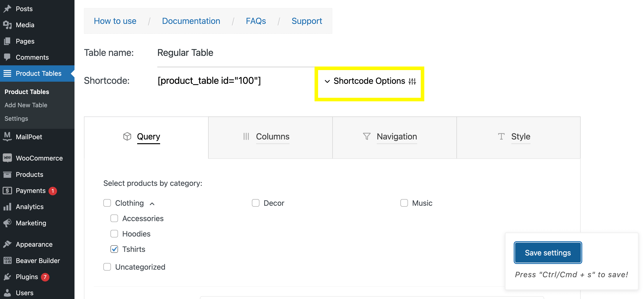Click the Table name input field
This screenshot has width=644, height=299.
(236, 53)
